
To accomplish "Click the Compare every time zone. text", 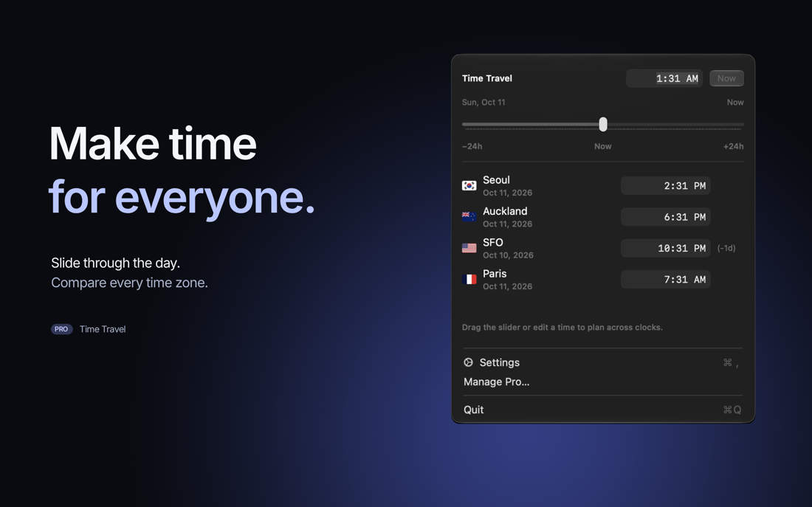I will 129,283.
